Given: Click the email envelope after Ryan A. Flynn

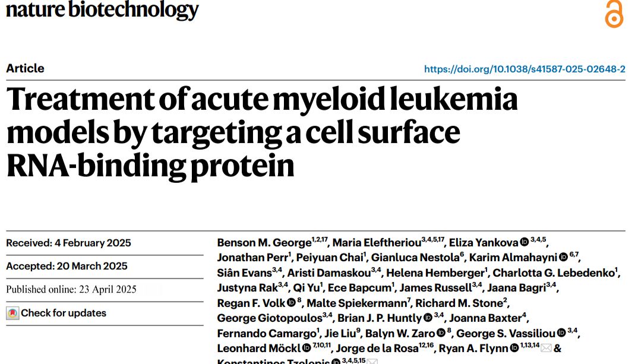Looking at the screenshot, I should [x=546, y=349].
